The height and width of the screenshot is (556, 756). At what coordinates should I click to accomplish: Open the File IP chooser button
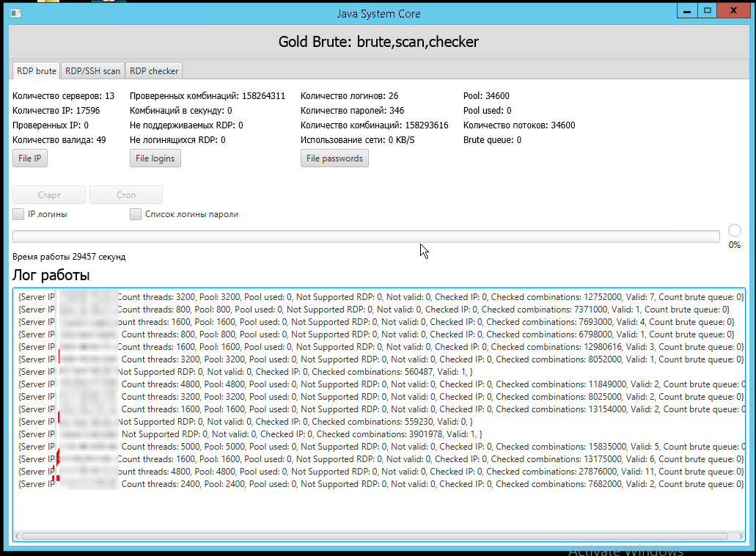[x=30, y=158]
